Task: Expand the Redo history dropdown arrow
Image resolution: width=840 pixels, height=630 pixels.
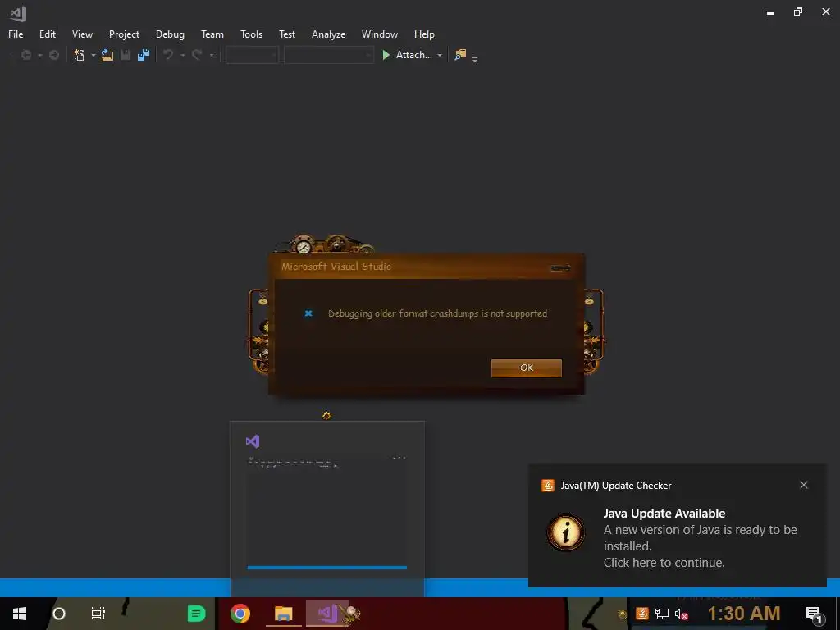Action: (211, 55)
